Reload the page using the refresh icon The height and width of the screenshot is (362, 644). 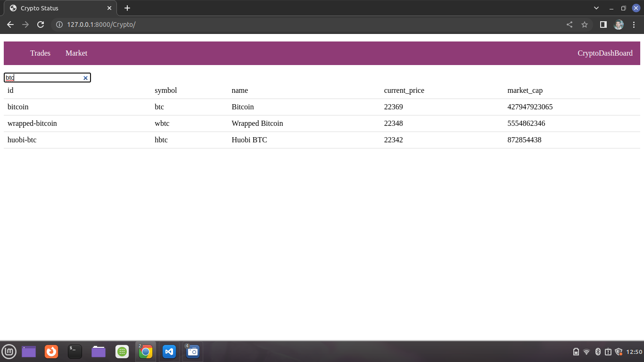[40, 25]
